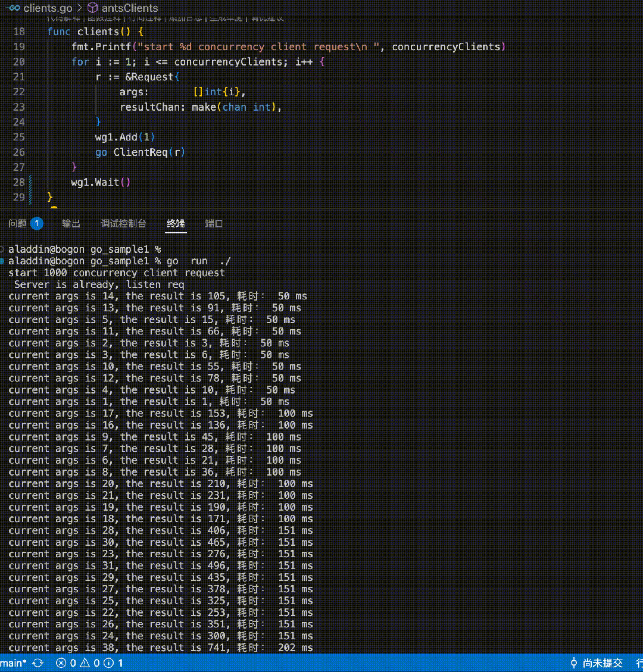Click terminal line with args 10 result 55
This screenshot has width=643, height=672.
pos(155,367)
